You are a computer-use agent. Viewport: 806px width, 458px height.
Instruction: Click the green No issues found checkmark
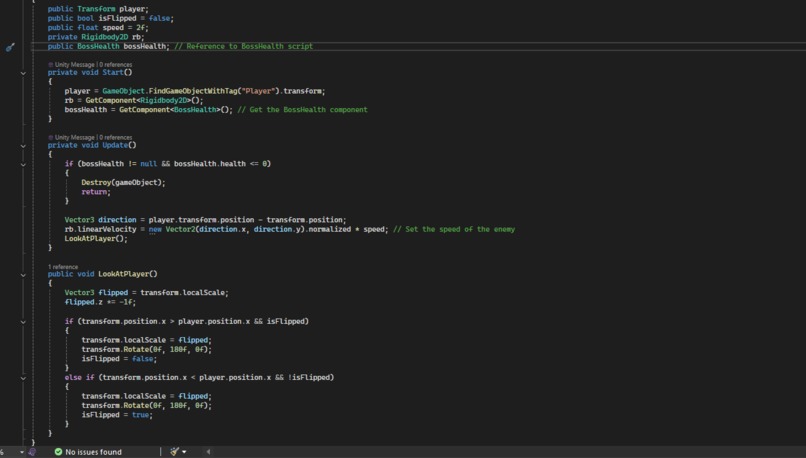click(x=58, y=452)
